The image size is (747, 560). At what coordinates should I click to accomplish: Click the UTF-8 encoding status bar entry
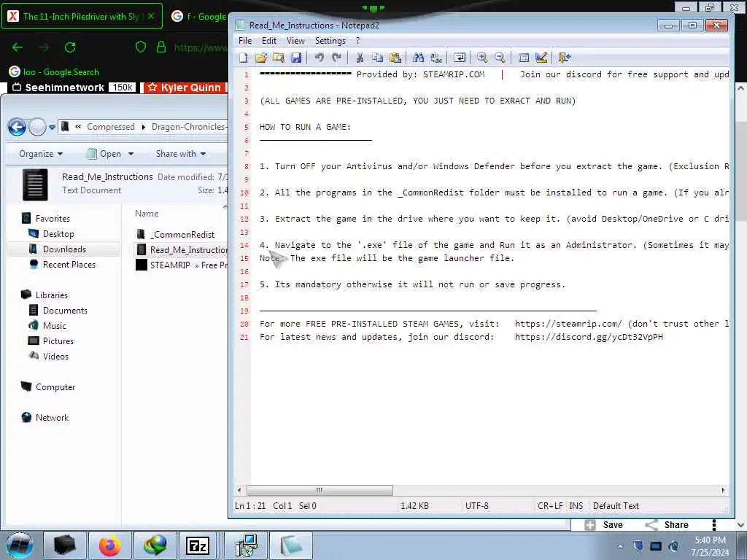(477, 506)
